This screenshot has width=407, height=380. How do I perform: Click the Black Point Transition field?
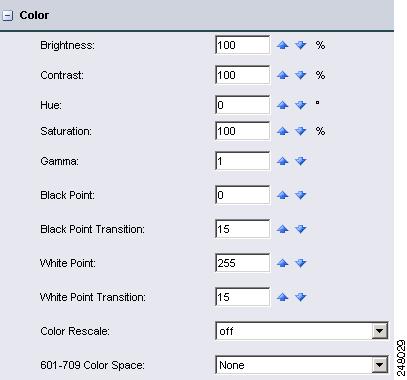coord(243,229)
